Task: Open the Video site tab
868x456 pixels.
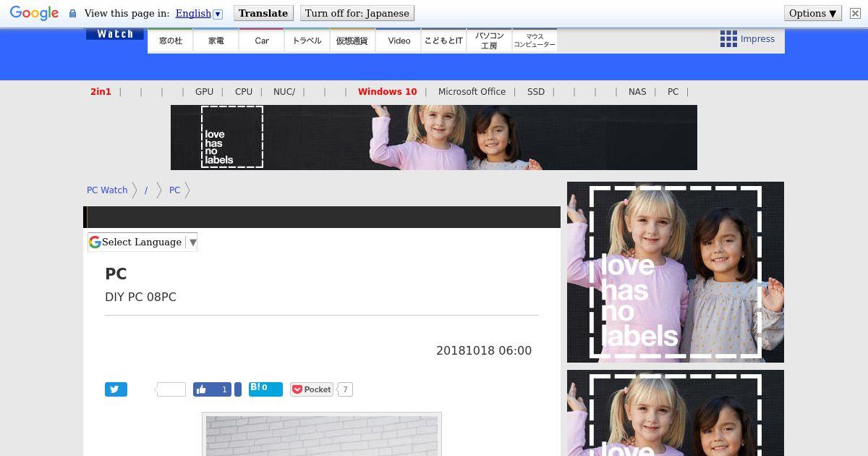Action: pos(399,41)
